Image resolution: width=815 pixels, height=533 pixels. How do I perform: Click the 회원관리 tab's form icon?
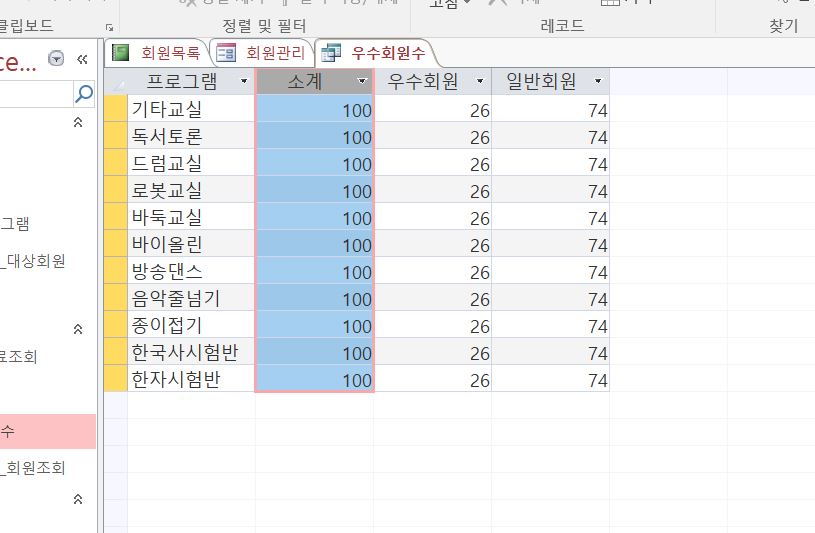(227, 53)
